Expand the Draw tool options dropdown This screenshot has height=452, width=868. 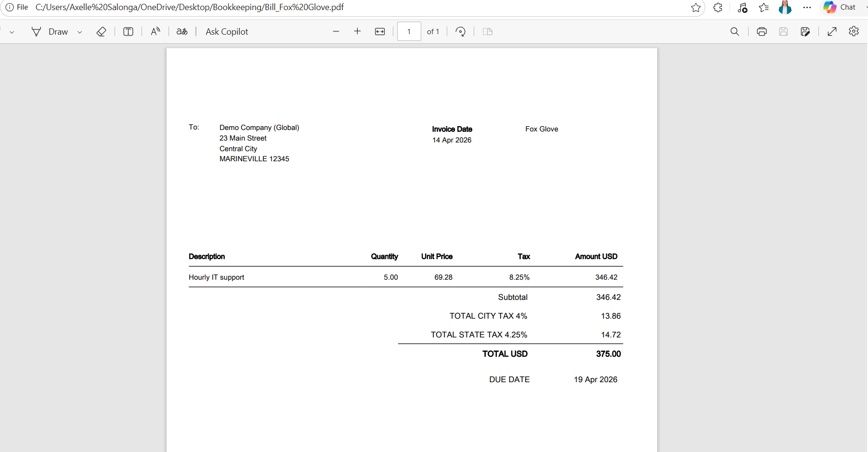[80, 32]
